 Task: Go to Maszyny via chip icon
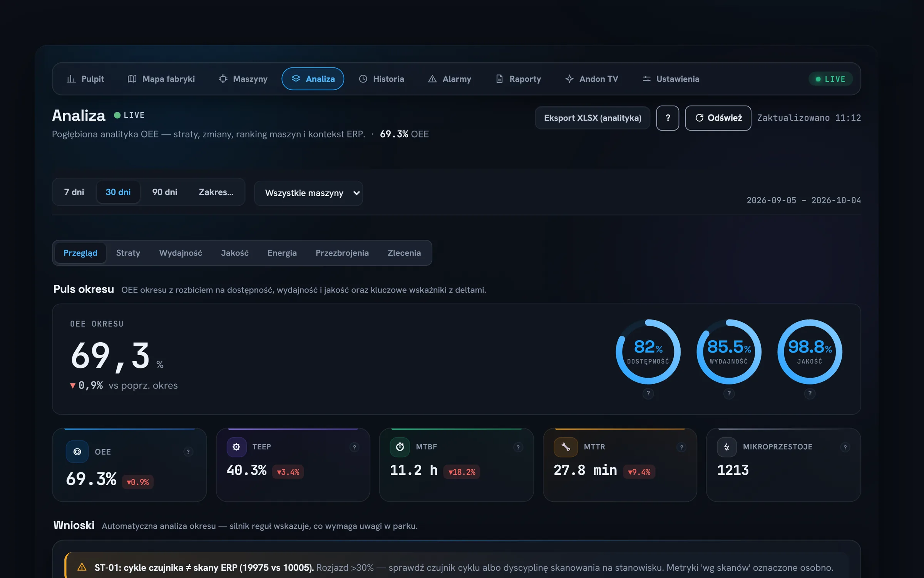pos(223,79)
